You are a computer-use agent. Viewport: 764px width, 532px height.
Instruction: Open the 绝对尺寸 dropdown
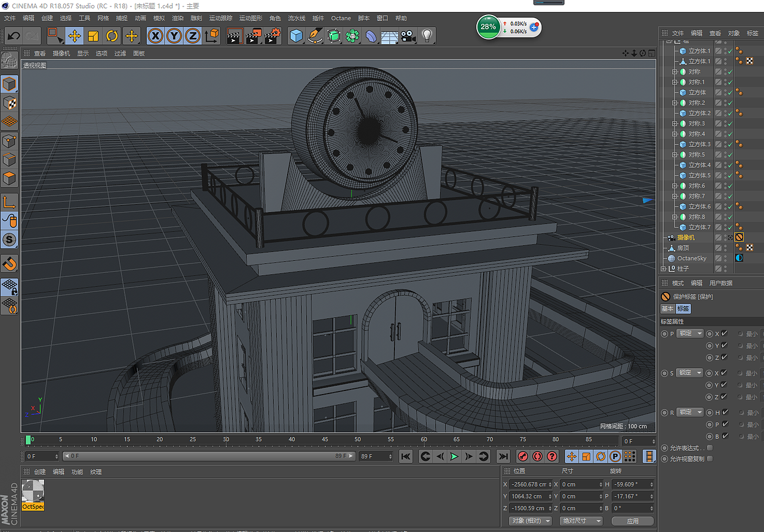580,521
